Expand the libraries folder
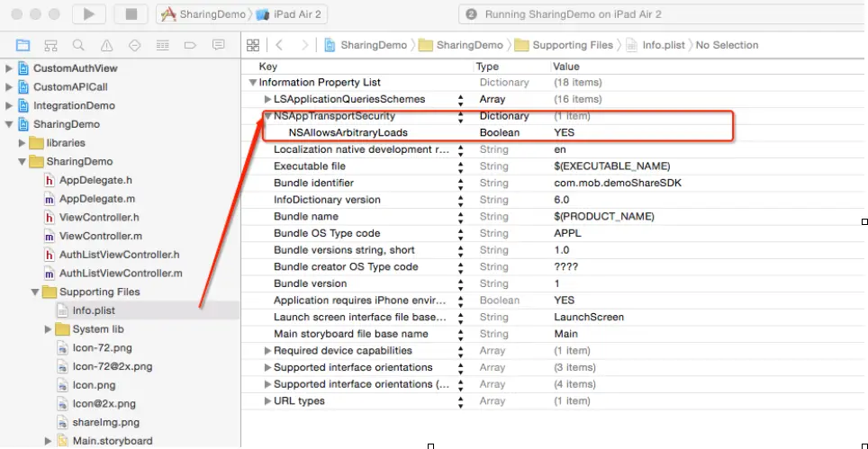 click(23, 143)
